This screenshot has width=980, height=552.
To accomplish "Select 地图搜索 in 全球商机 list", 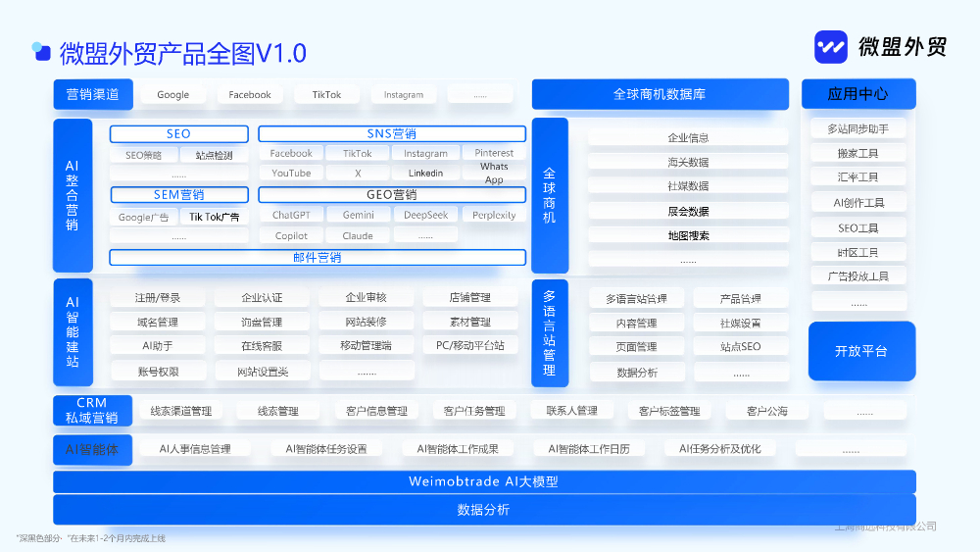I will click(x=688, y=235).
